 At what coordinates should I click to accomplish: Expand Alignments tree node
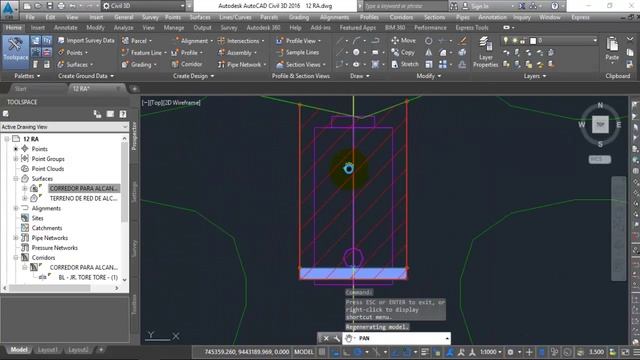pyautogui.click(x=16, y=208)
